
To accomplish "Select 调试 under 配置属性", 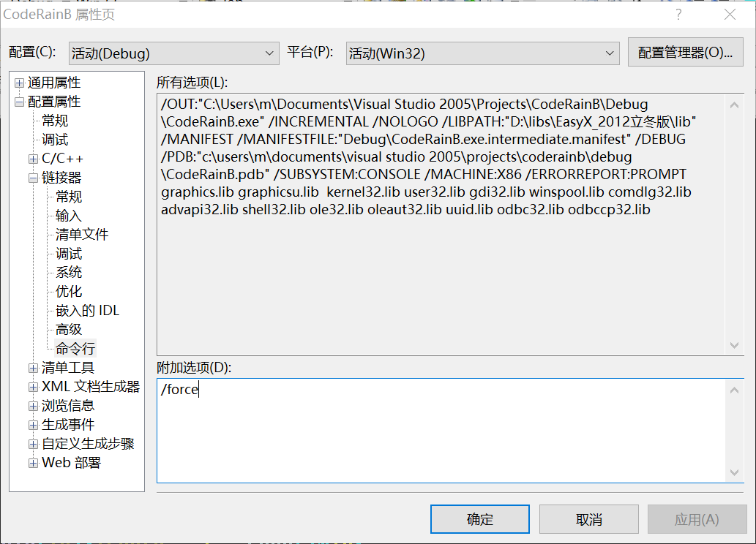I will [55, 140].
